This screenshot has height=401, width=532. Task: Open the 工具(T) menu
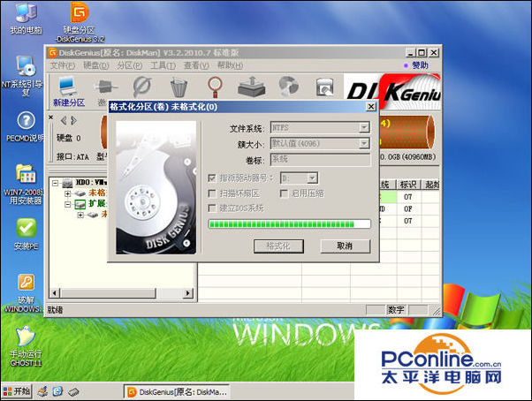pyautogui.click(x=163, y=65)
